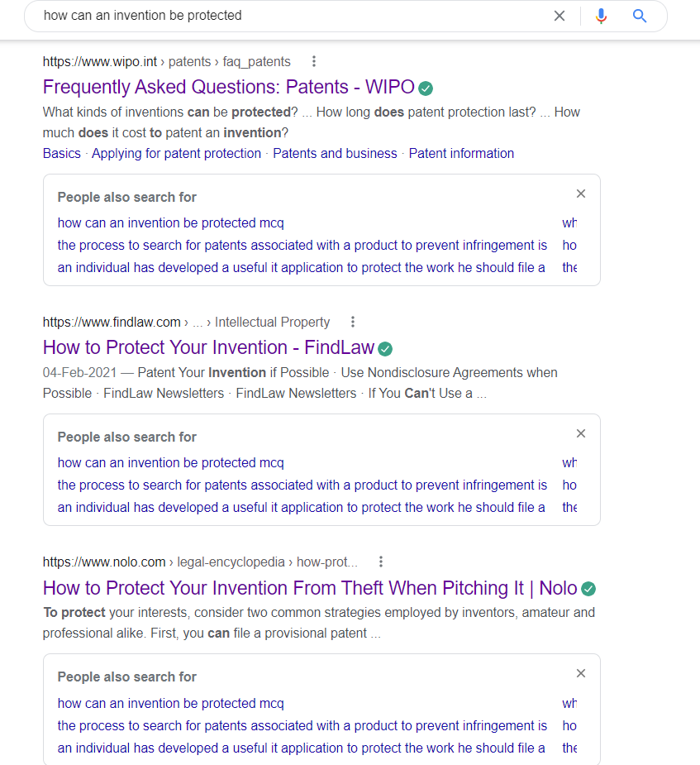Click the truncated 'wh' suggestion in WIPO's box
The image size is (700, 765).
(569, 223)
